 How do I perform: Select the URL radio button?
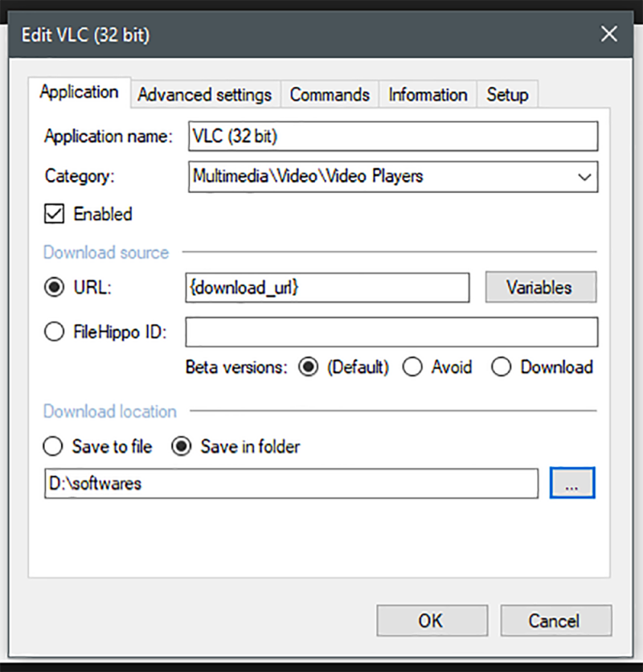coord(54,288)
